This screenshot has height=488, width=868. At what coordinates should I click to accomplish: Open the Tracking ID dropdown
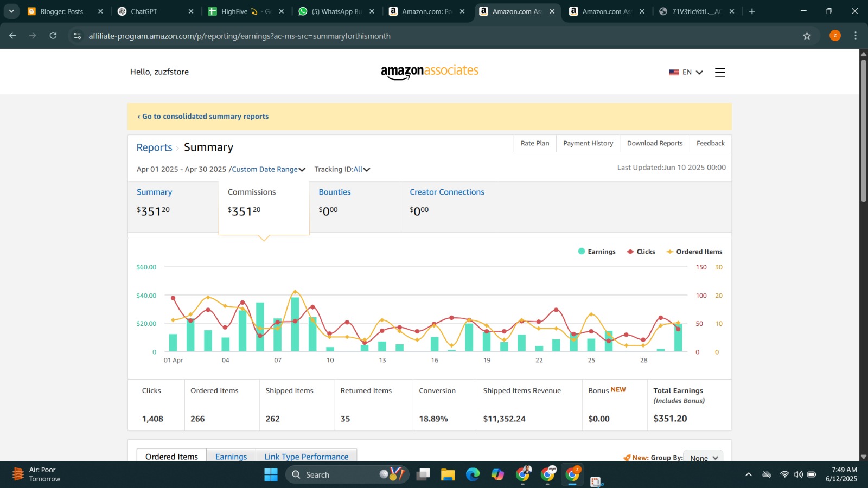(342, 169)
